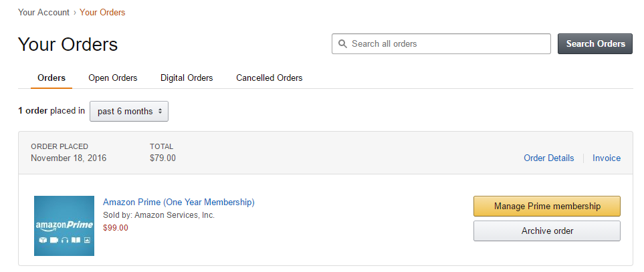Archive this order with the Archive order button
Screen dimensions: 644x272
[x=546, y=231]
